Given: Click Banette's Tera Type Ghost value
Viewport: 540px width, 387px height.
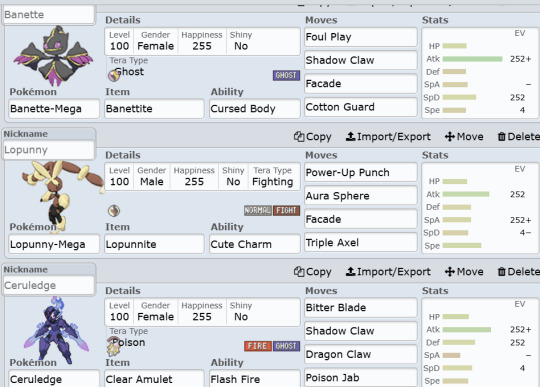Looking at the screenshot, I should coord(129,72).
